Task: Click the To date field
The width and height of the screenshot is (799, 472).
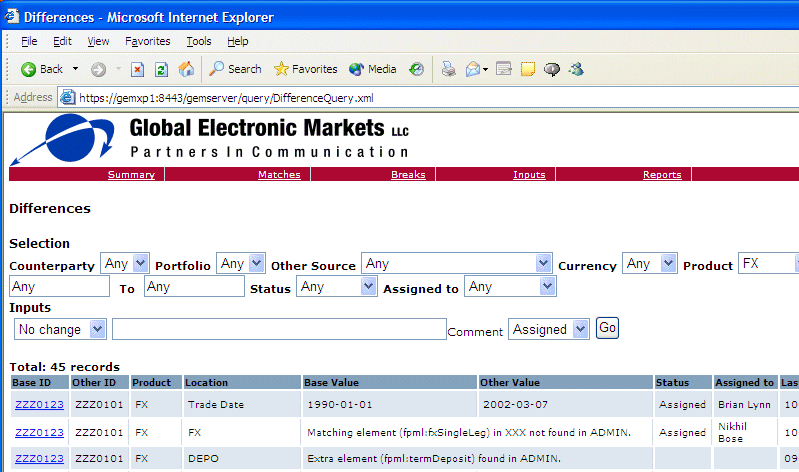Action: 194,286
